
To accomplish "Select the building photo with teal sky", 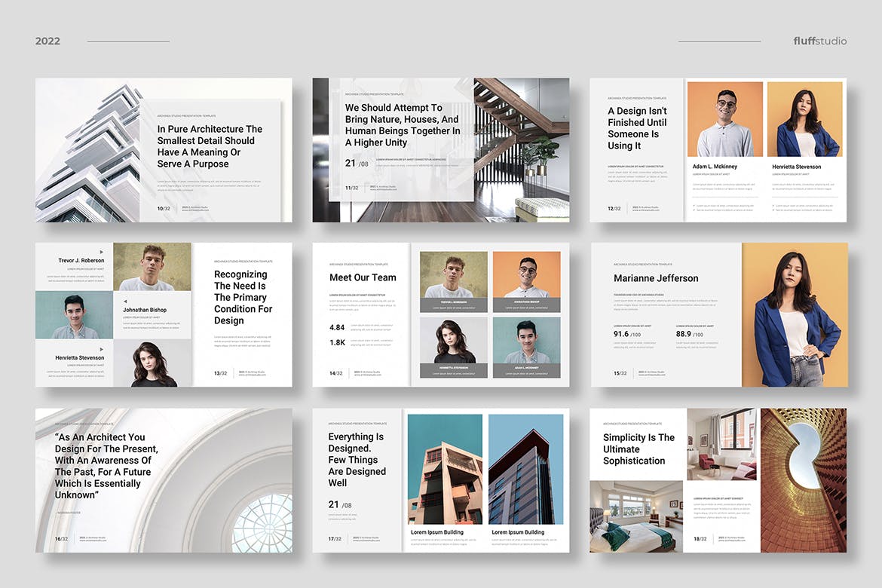I will pyautogui.click(x=445, y=469).
